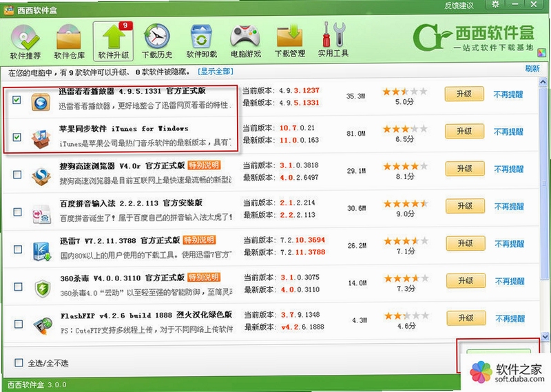Viewport: 551px width, 392px height.
Task: Click 显示全部 show all link
Action: point(216,72)
